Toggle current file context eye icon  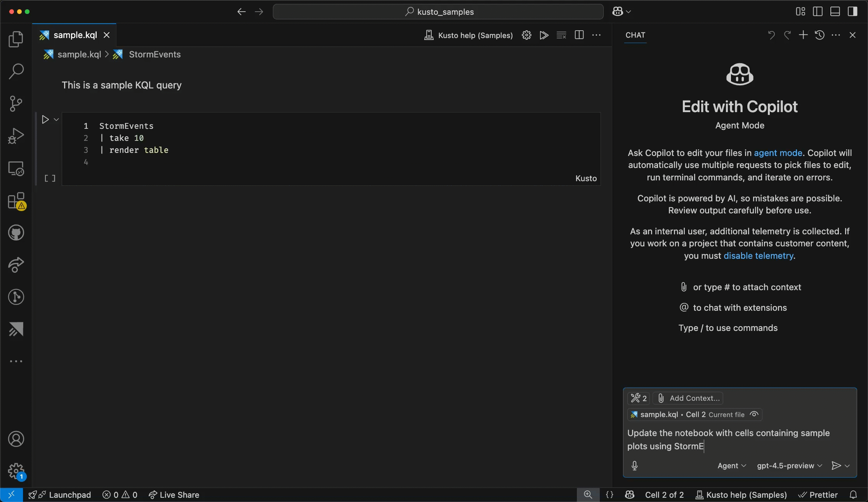(754, 414)
